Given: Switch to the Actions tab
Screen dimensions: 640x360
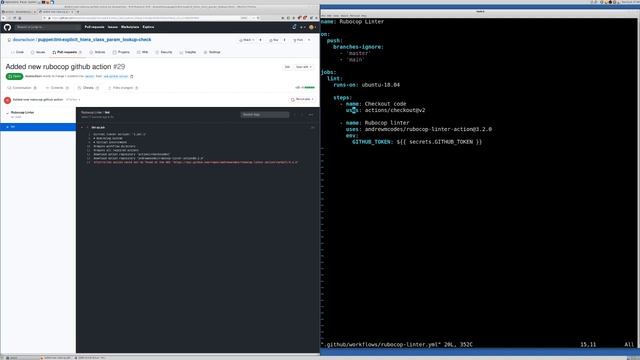Looking at the screenshot, I should coord(98,52).
